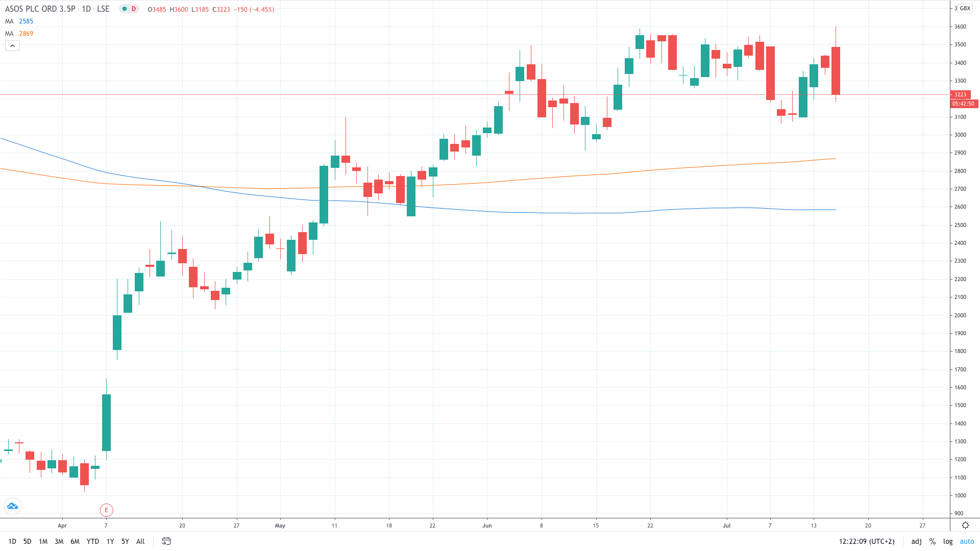980x551 pixels.
Task: Toggle the adj price adjustment
Action: click(x=916, y=541)
